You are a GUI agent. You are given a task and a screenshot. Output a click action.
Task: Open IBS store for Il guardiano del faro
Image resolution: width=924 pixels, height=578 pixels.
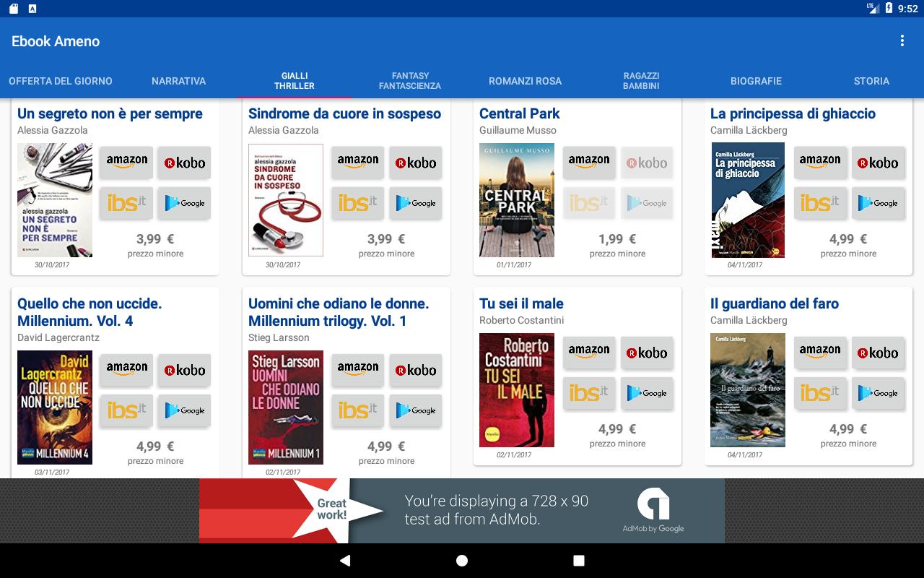click(x=820, y=393)
